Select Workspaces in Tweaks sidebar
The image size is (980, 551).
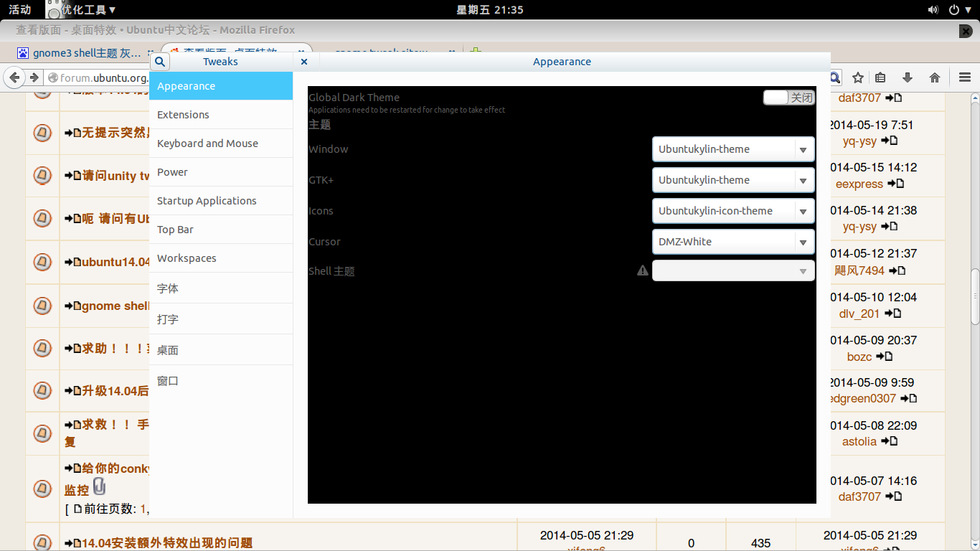(x=221, y=258)
